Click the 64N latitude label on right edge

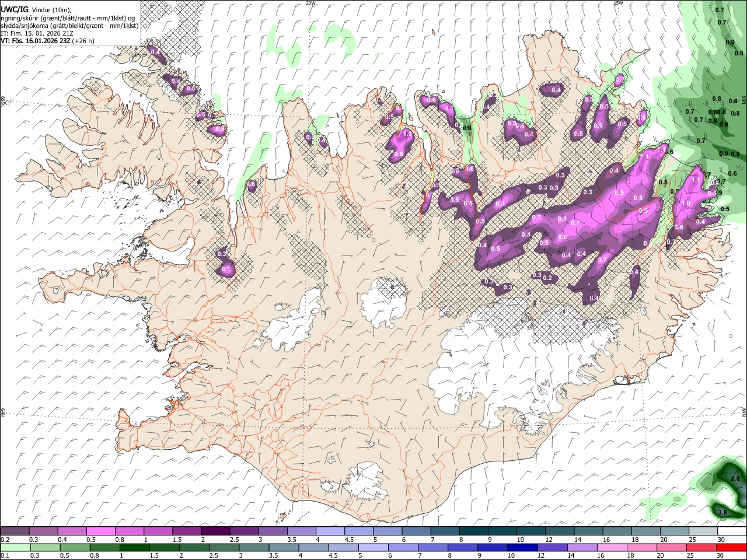click(744, 412)
